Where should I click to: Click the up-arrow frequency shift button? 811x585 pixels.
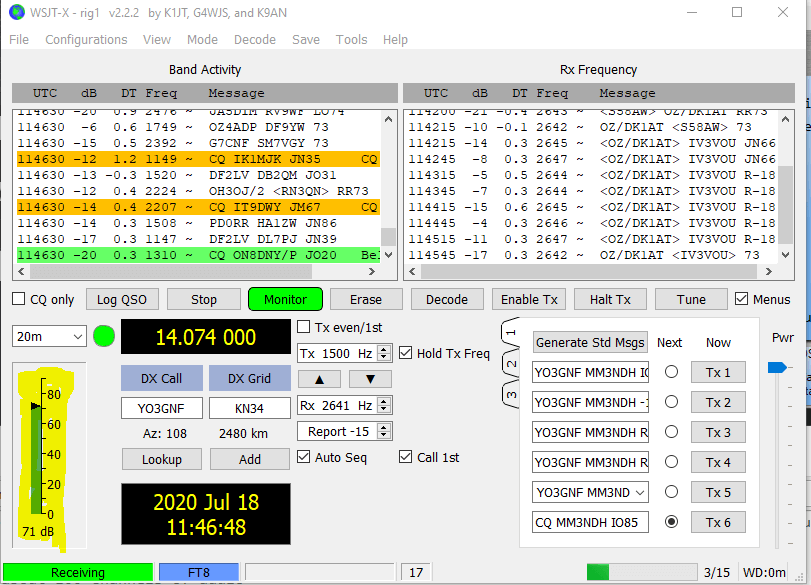(x=319, y=379)
